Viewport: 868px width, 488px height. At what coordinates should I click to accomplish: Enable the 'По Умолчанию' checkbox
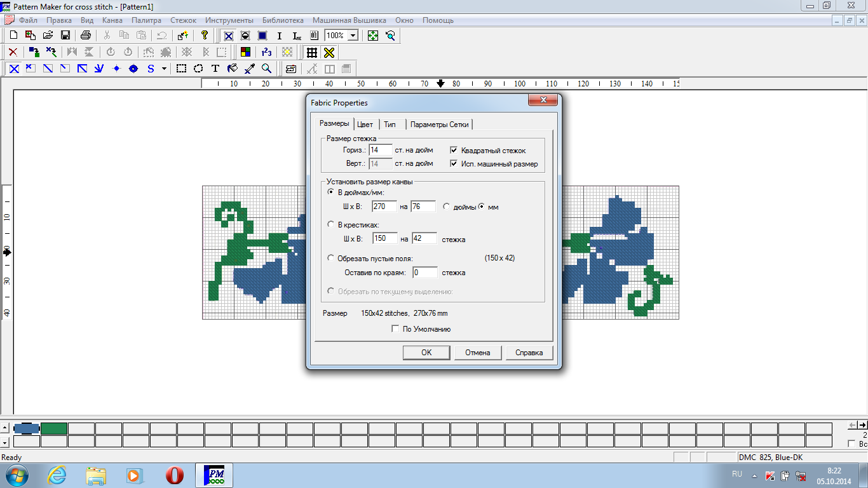point(396,329)
